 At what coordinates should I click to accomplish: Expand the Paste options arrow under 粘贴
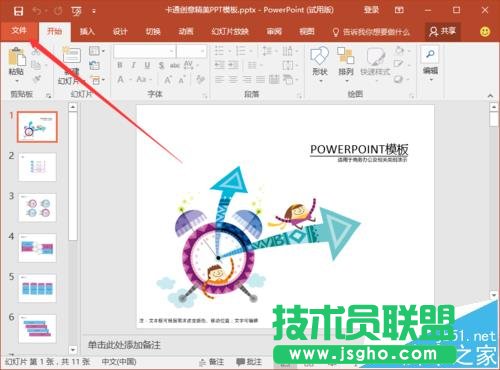[17, 81]
